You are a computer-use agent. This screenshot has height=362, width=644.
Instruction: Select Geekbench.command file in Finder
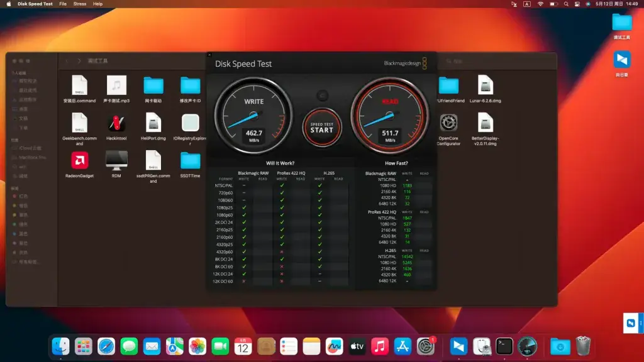click(80, 129)
